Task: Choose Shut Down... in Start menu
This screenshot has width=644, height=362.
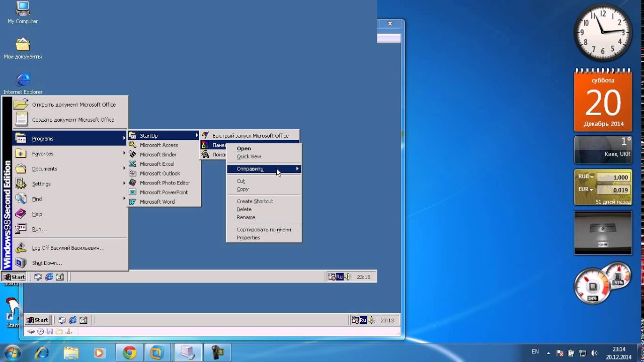Action: (70, 263)
